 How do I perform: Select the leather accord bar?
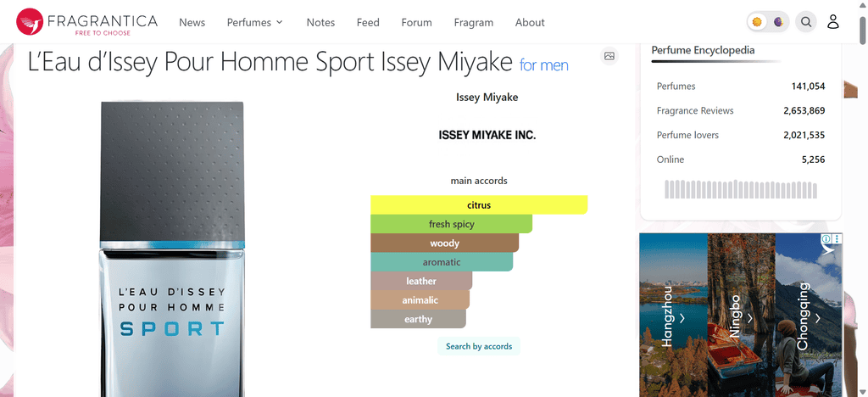(x=421, y=281)
